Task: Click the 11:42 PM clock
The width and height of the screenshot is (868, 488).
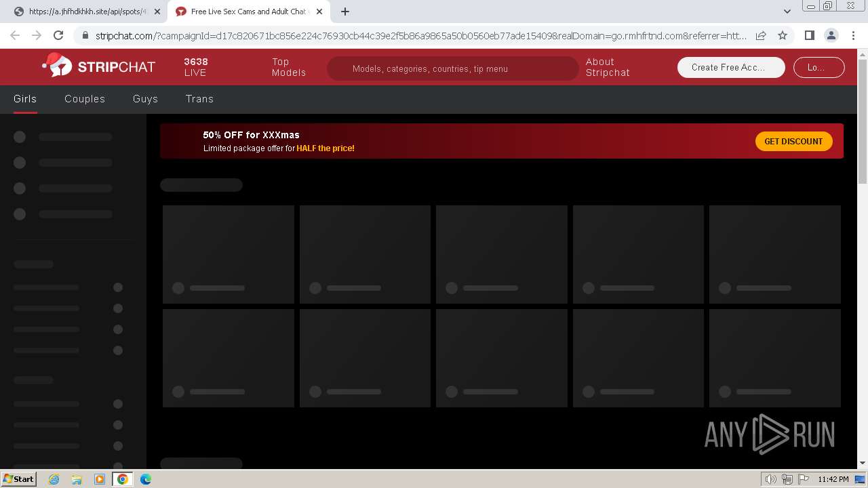Action: point(833,479)
